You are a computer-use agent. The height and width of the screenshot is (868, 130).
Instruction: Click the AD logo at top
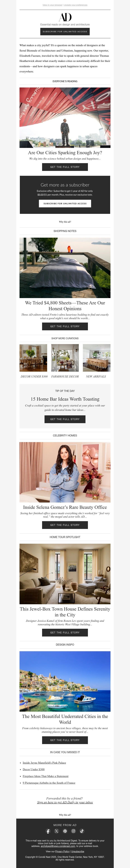pyautogui.click(x=65, y=17)
